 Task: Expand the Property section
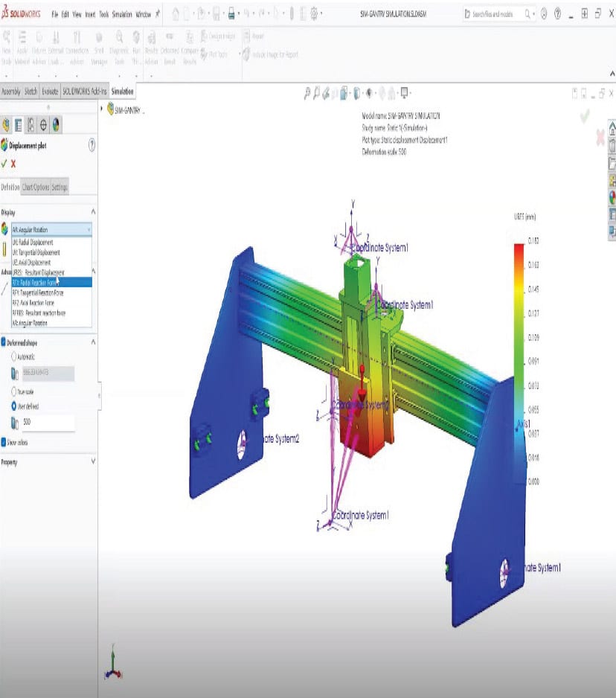[93, 461]
